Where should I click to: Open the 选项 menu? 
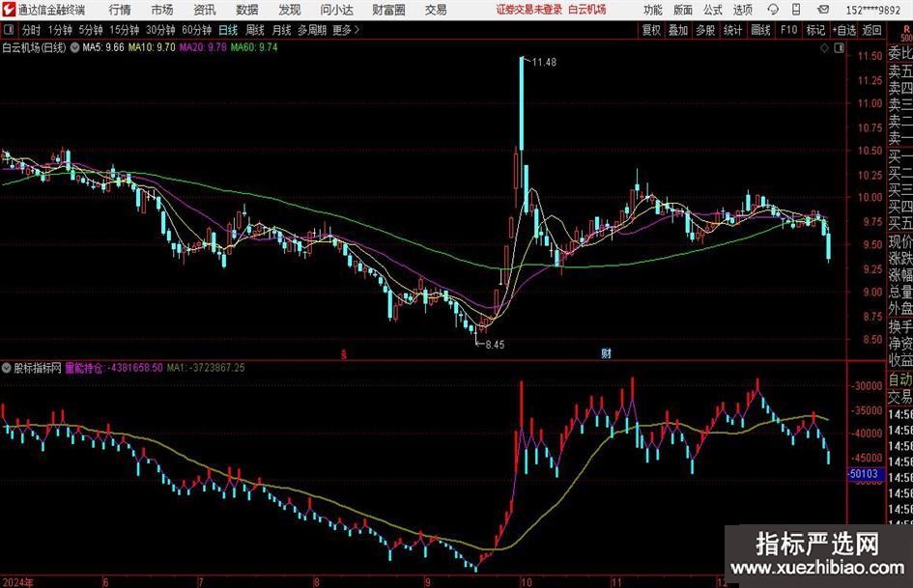click(x=742, y=10)
